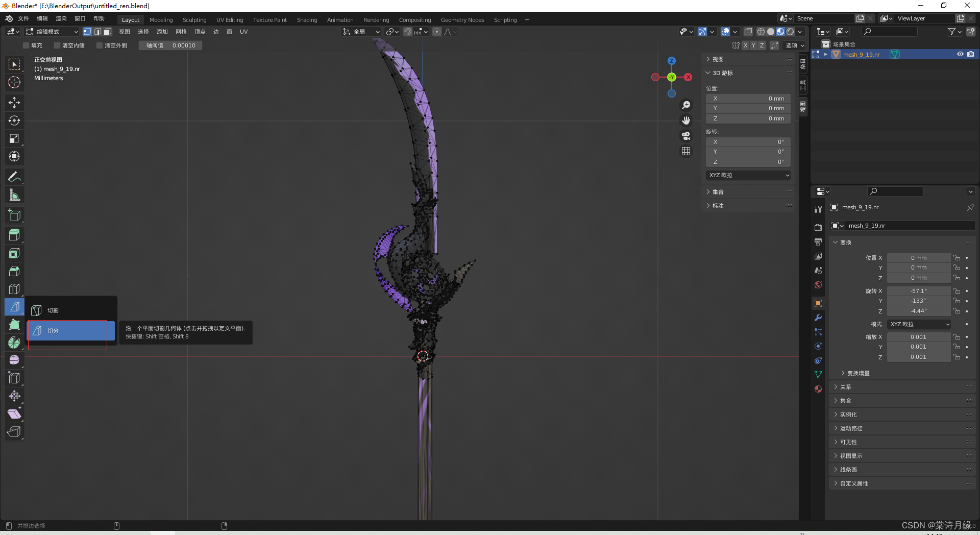Click the new scene button beside Scene
980x535 pixels.
coord(860,18)
